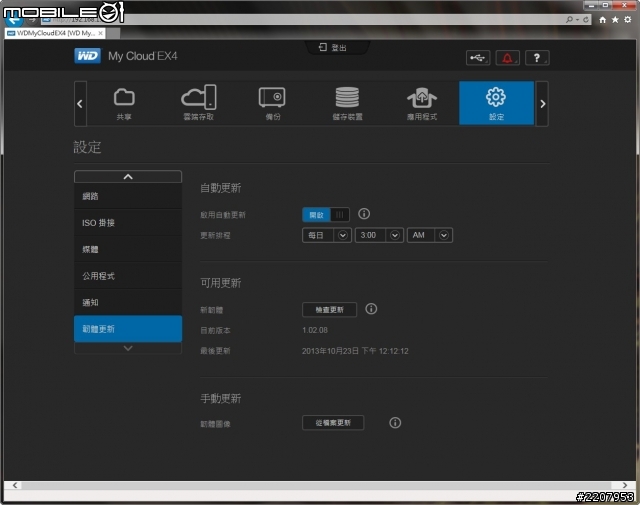This screenshot has height=505, width=640.
Task: Click the 登出 logout link
Action: [333, 47]
